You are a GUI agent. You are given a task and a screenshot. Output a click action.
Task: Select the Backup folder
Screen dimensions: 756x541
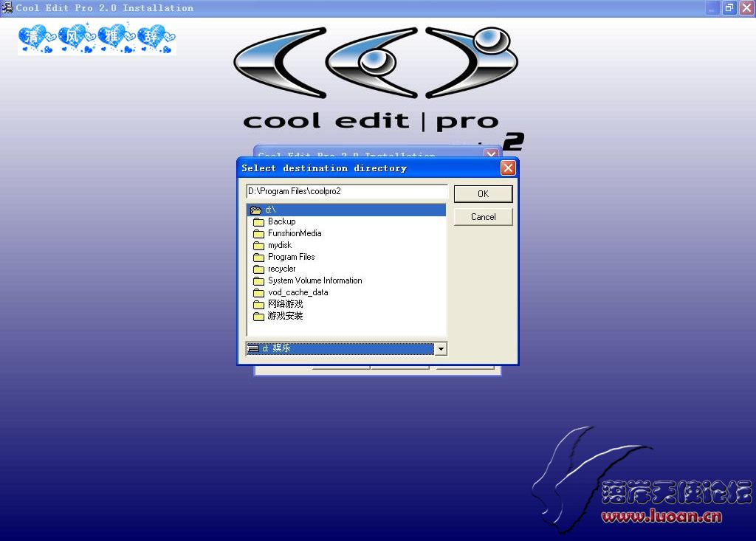click(281, 221)
